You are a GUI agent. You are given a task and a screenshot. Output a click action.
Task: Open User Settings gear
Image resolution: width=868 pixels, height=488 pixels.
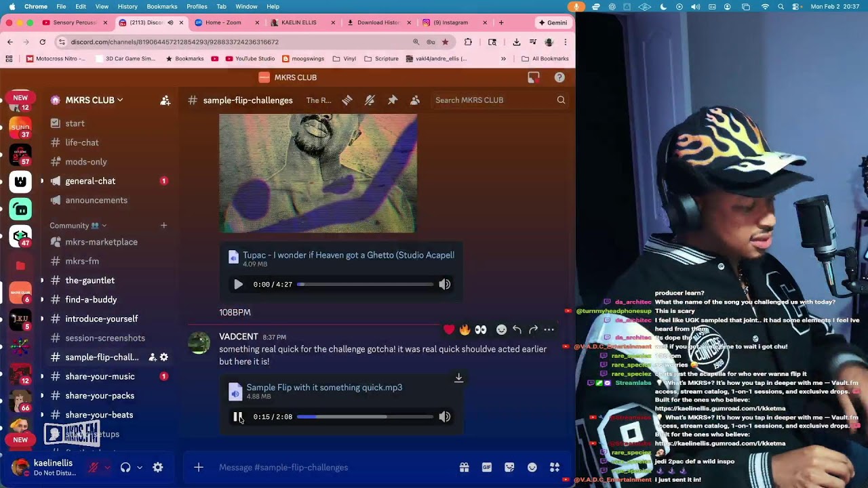pyautogui.click(x=158, y=468)
